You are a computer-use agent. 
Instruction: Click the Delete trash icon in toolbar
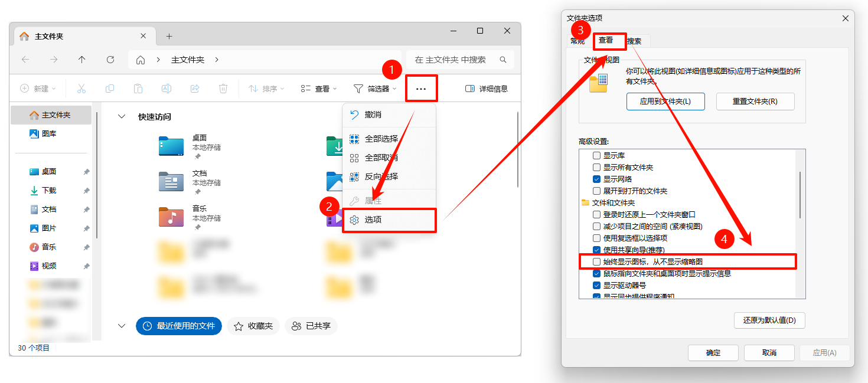pyautogui.click(x=223, y=89)
